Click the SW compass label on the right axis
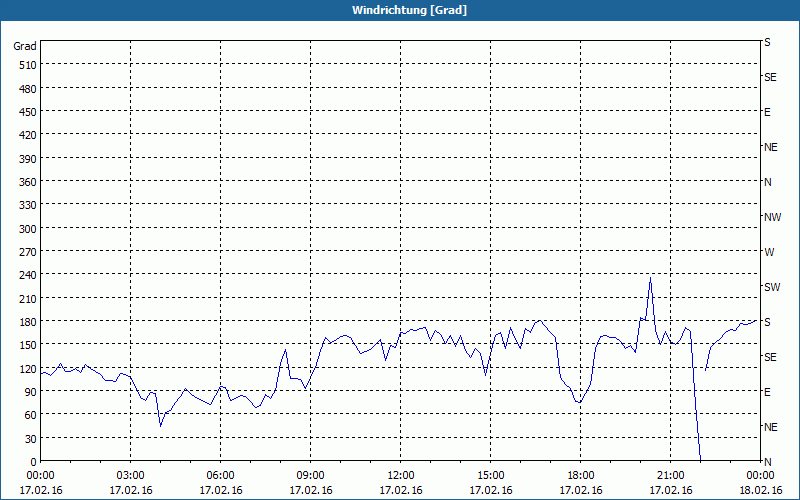 [x=772, y=287]
